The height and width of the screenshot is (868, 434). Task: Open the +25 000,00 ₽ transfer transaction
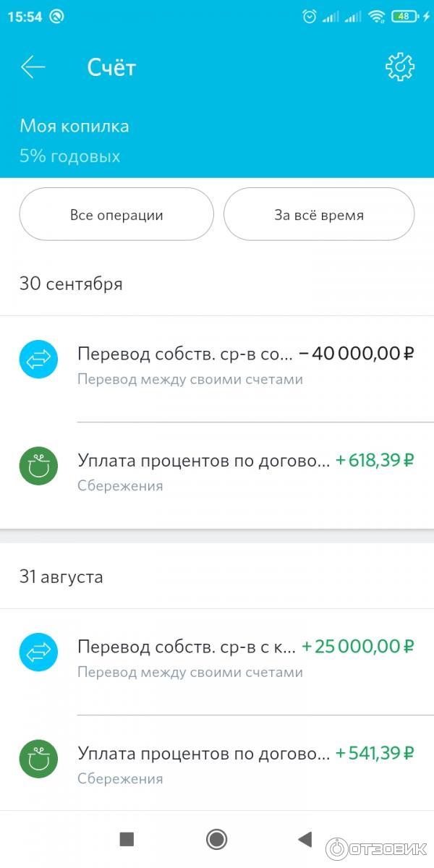coord(246,657)
